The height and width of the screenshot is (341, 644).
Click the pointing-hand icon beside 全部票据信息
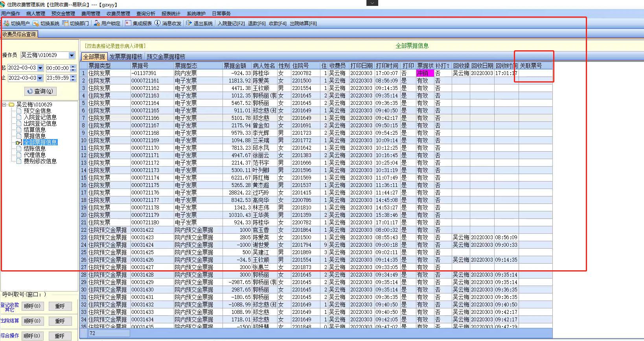19,142
